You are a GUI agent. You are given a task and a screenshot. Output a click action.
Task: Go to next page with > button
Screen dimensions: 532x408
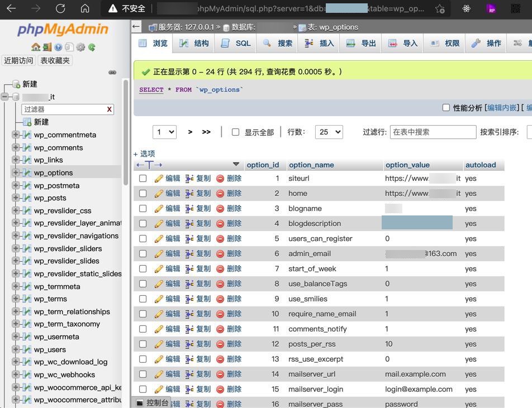click(x=190, y=132)
